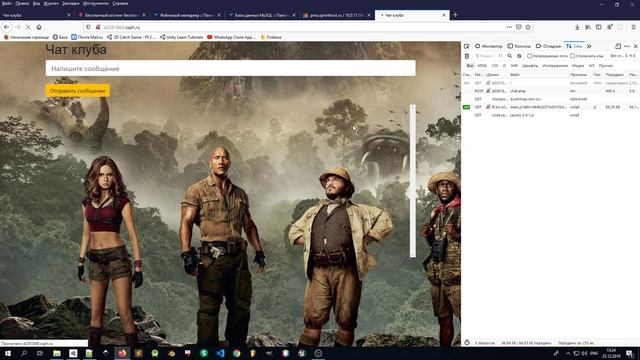Open responsive design mode icon in DevTools
Screen dimensions: 640x360
[x=618, y=46]
